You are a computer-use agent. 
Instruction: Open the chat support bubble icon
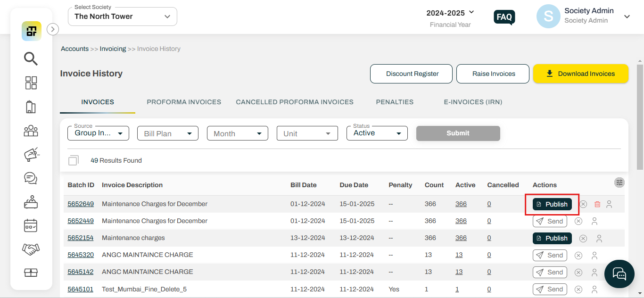coord(619,273)
